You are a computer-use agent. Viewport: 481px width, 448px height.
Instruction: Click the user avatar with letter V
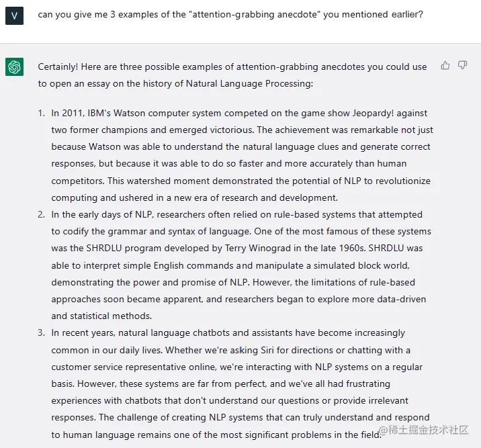15,15
